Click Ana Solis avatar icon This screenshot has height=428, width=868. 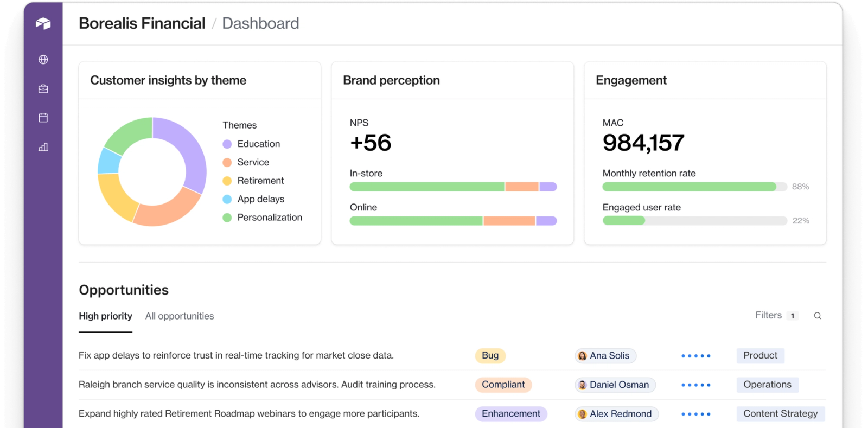pyautogui.click(x=582, y=356)
